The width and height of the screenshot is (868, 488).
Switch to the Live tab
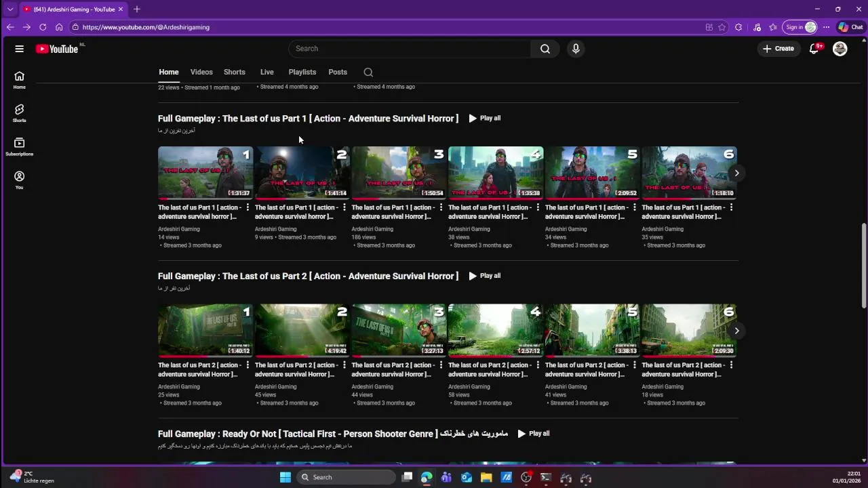[x=267, y=72]
